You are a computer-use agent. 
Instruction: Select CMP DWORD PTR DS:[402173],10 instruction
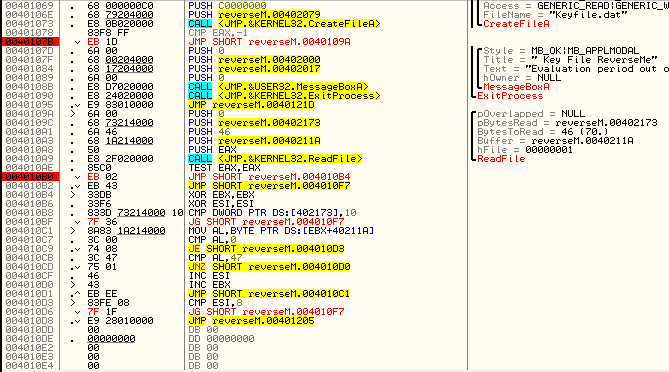(x=272, y=212)
